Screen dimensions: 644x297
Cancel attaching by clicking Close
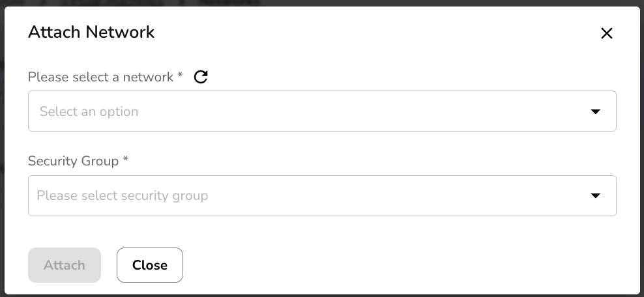(x=150, y=265)
